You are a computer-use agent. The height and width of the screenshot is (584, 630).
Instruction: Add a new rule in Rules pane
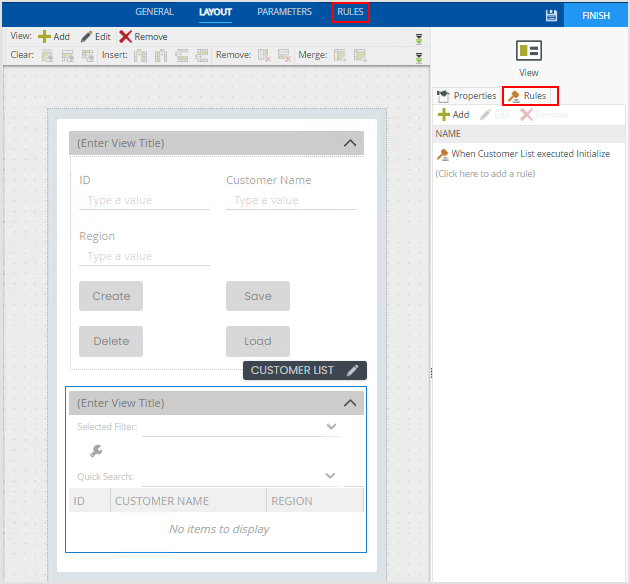[453, 115]
